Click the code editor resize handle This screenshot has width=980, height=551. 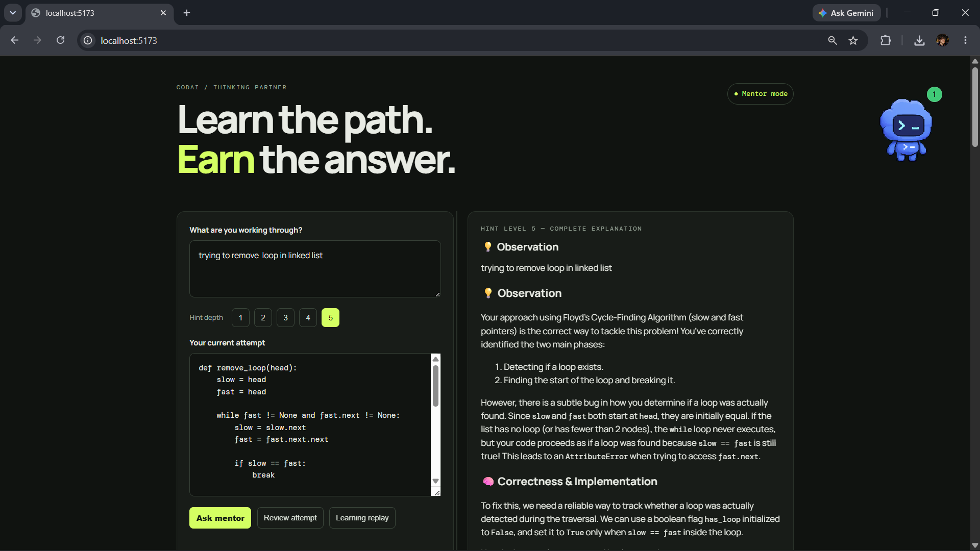tap(437, 492)
